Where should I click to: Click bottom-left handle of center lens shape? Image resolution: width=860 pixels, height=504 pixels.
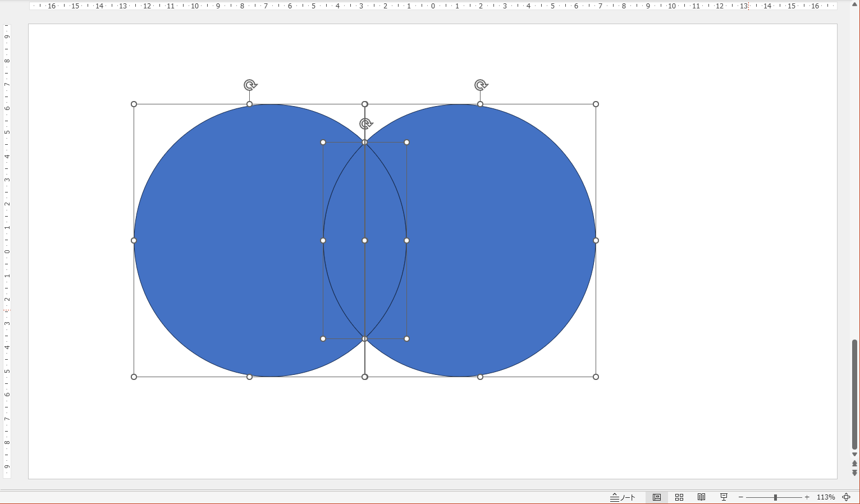point(323,338)
